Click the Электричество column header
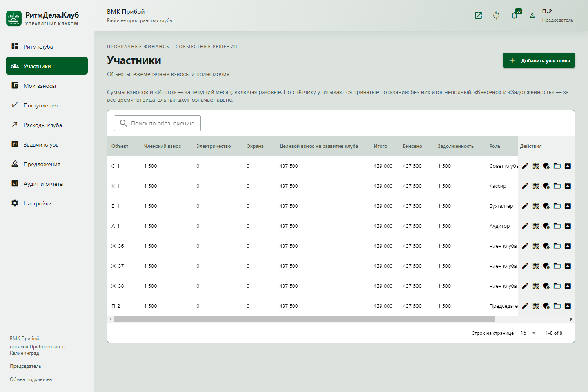The width and height of the screenshot is (588, 392). [214, 146]
